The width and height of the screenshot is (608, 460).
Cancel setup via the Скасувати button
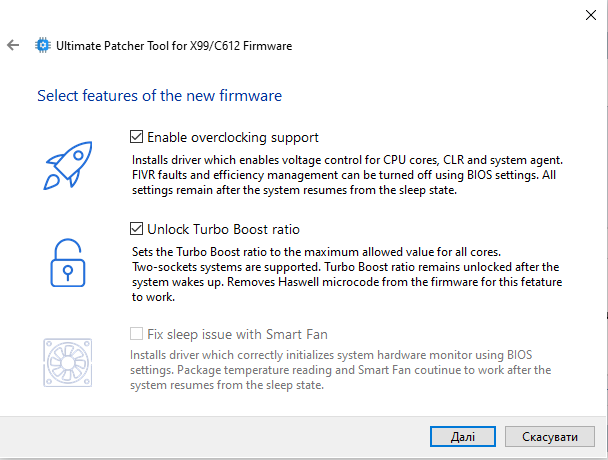click(549, 437)
